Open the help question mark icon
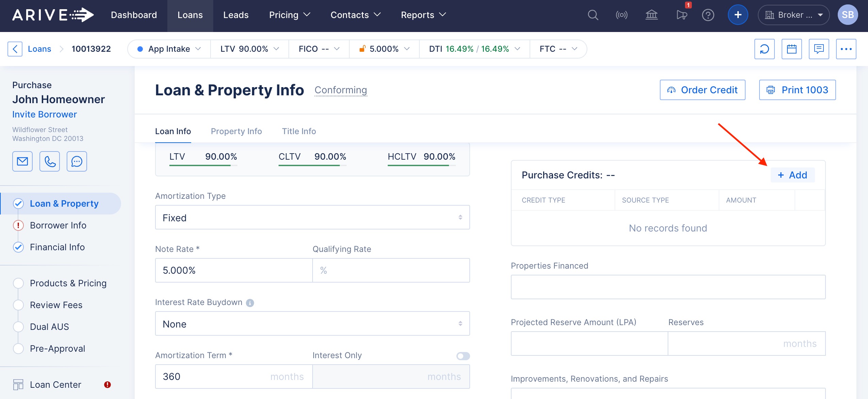 pos(708,15)
